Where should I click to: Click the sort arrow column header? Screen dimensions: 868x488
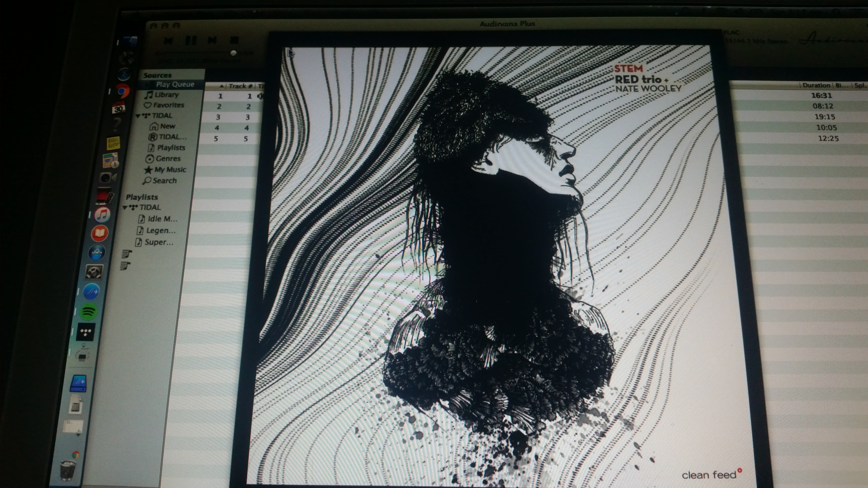tap(221, 87)
